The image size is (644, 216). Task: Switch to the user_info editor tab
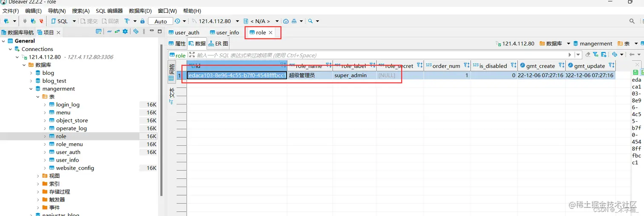224,32
